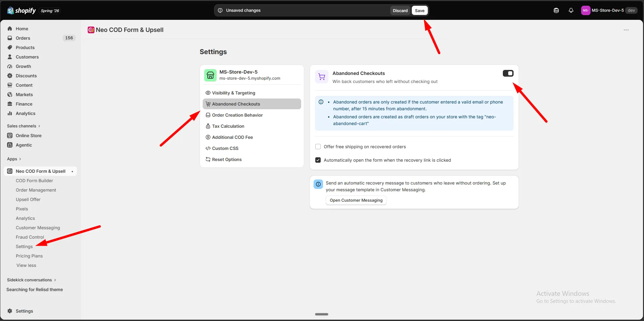Open the three-dot more actions menu
This screenshot has width=644, height=321.
(626, 30)
